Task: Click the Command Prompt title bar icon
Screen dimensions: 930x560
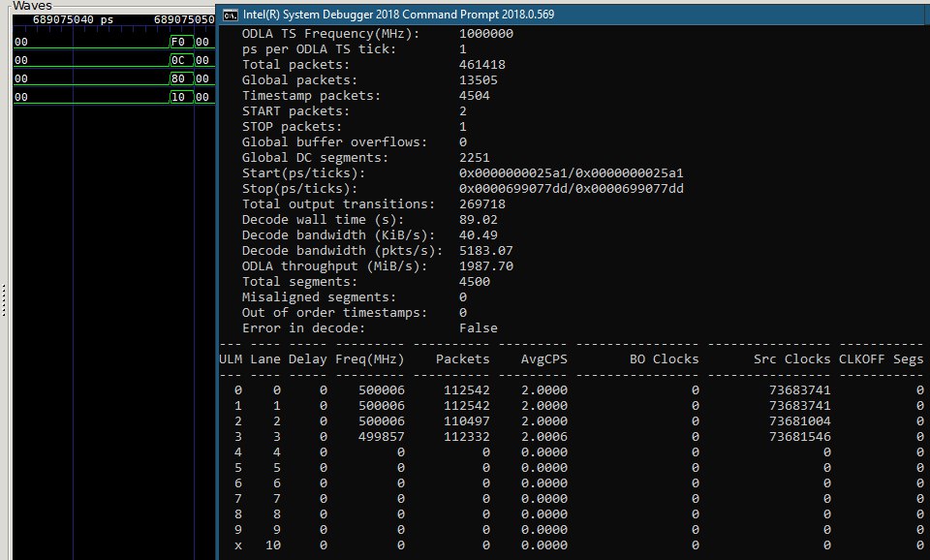Action: point(231,15)
